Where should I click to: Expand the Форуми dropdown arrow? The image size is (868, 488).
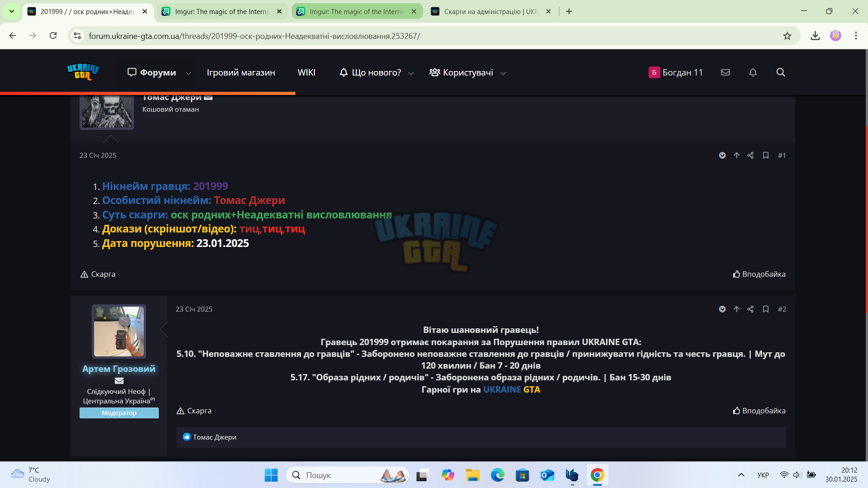coord(189,73)
